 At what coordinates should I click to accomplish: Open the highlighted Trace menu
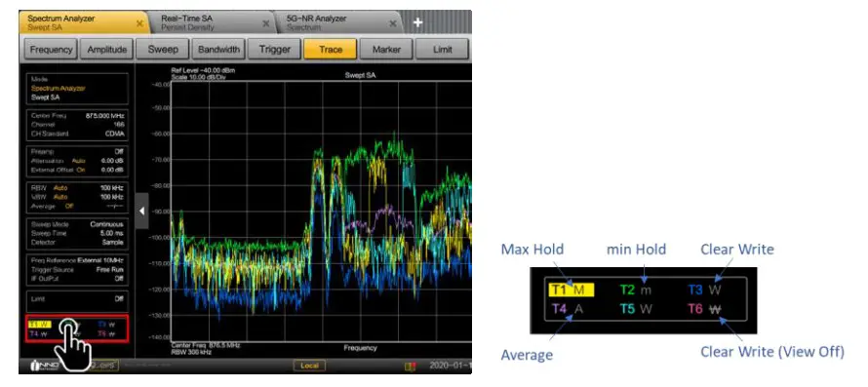[x=331, y=50]
